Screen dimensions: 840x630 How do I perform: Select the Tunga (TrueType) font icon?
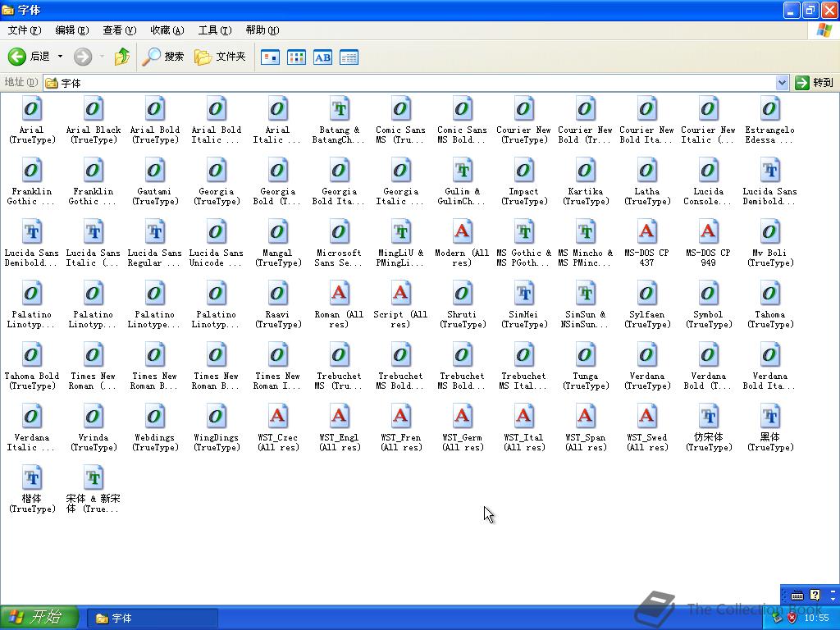click(x=586, y=356)
